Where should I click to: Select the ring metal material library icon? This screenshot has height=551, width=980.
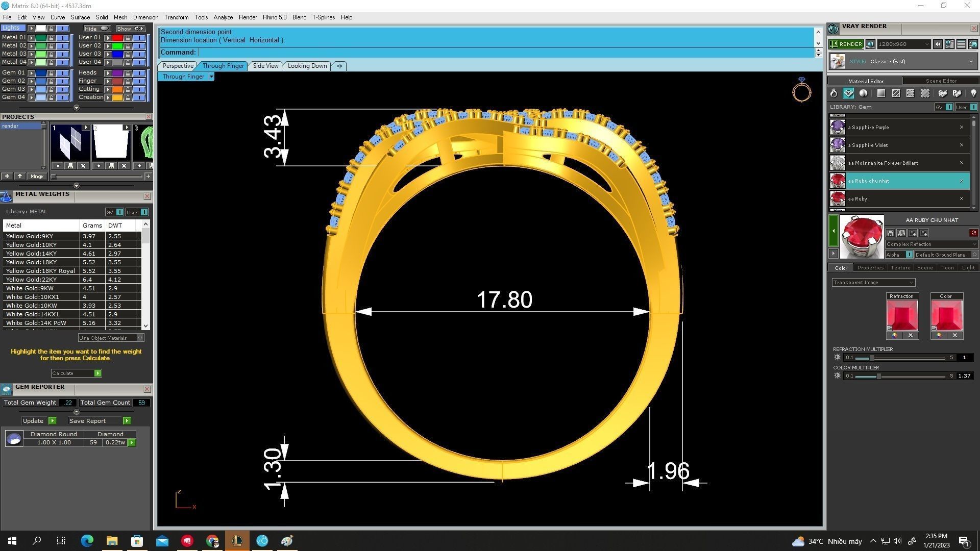click(x=834, y=93)
